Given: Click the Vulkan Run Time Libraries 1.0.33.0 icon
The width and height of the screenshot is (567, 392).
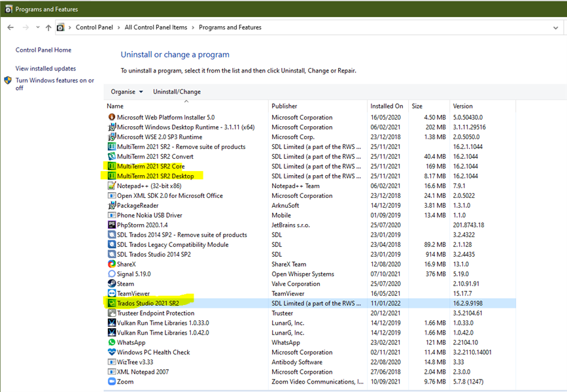Looking at the screenshot, I should pos(112,323).
